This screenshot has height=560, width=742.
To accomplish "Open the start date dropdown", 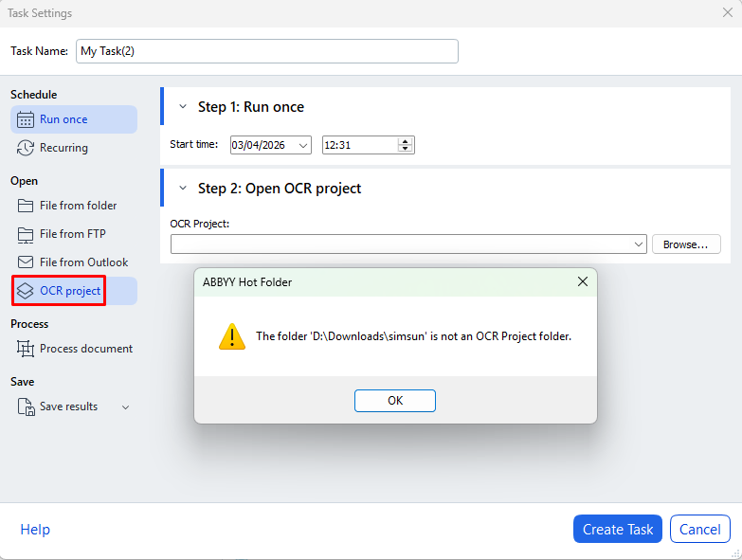I will [303, 145].
